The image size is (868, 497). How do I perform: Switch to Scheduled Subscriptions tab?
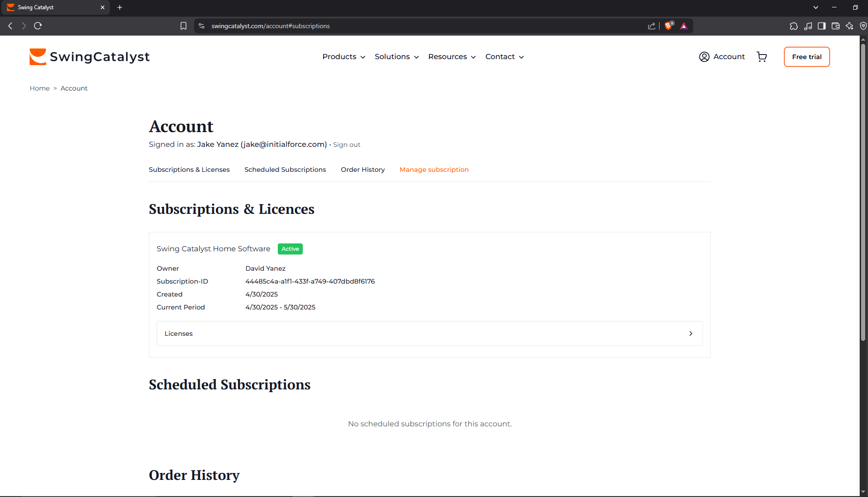click(x=285, y=170)
